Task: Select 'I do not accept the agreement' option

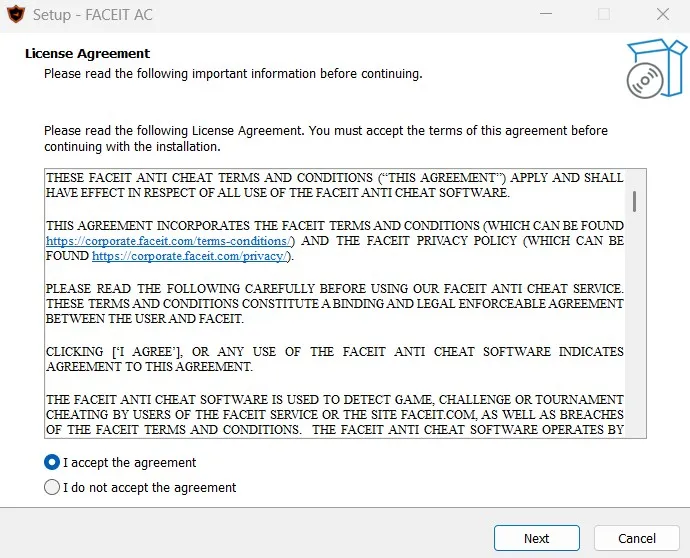Action: click(x=52, y=487)
